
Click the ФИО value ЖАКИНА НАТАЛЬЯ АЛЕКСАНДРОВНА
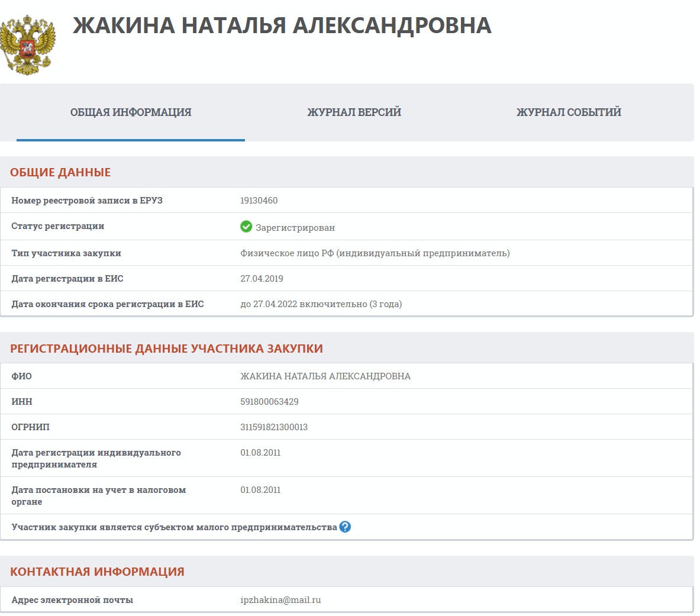[x=325, y=376]
